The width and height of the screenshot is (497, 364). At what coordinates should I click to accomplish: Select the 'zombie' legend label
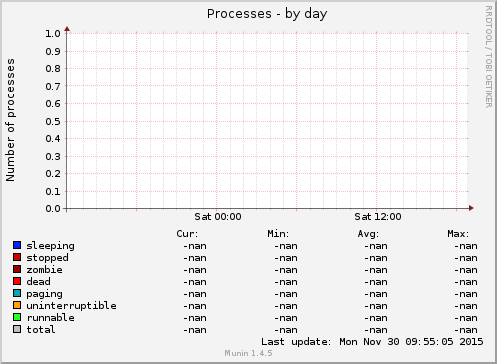click(44, 270)
